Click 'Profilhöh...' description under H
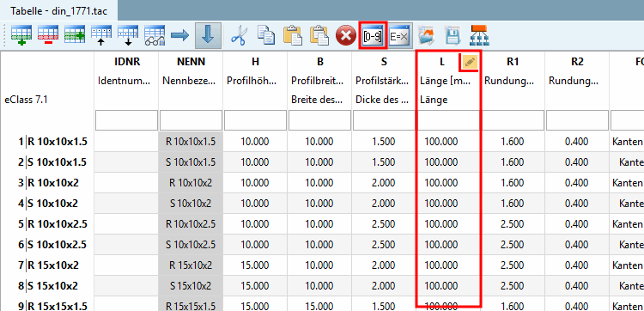This screenshot has width=644, height=311. 252,82
